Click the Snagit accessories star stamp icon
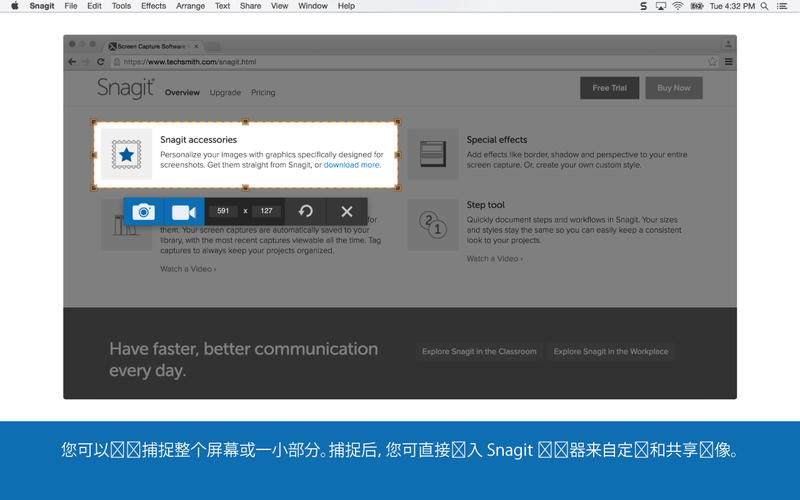 [x=126, y=154]
